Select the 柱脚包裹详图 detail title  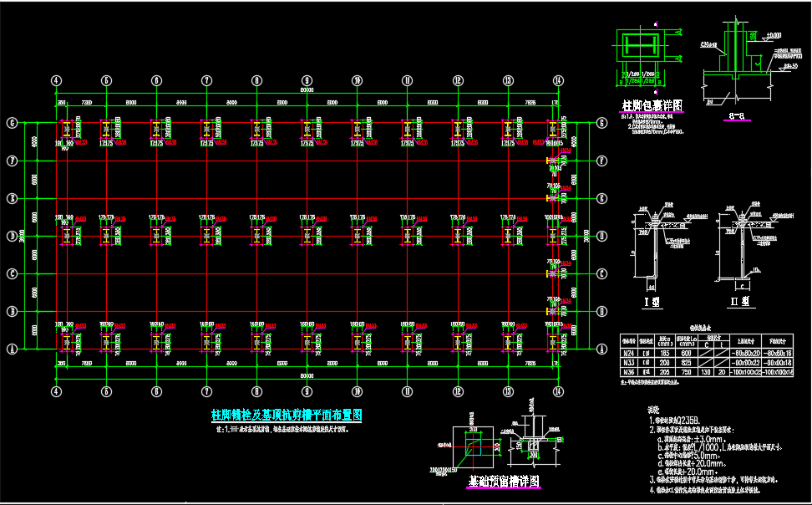pyautogui.click(x=652, y=105)
